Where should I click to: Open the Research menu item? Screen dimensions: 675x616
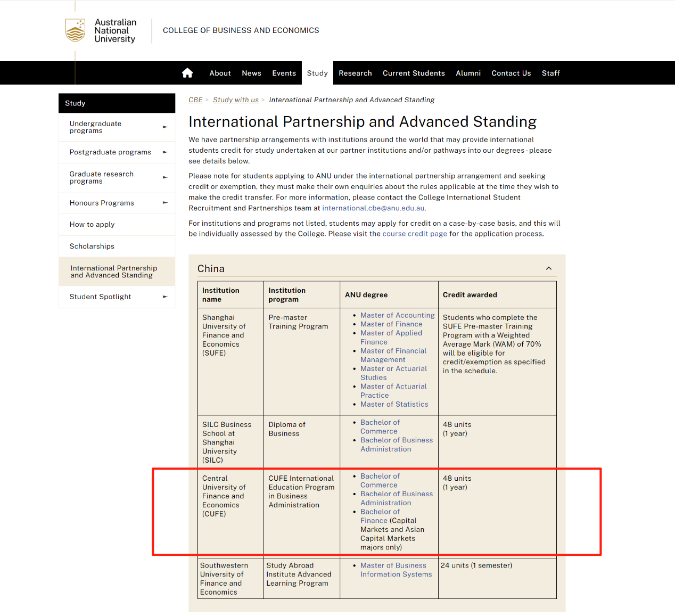coord(355,73)
